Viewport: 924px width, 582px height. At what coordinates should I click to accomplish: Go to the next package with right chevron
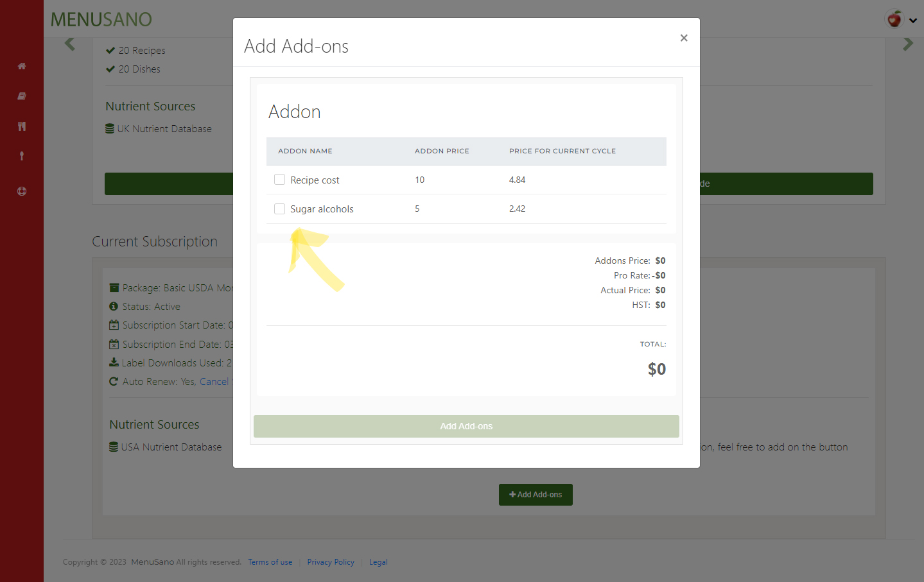tap(907, 44)
